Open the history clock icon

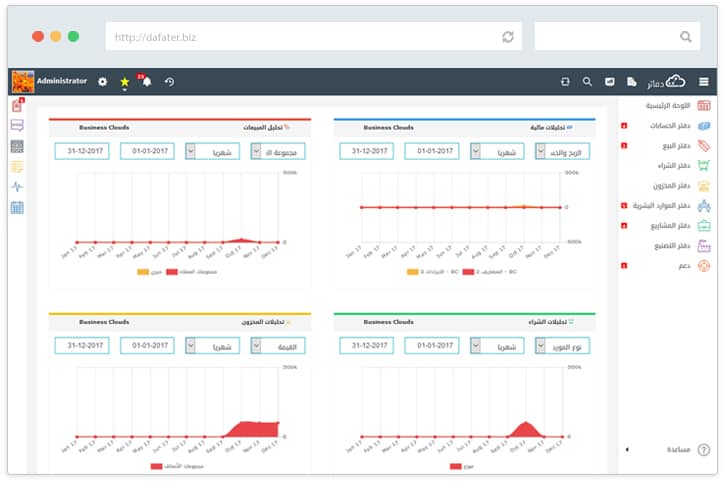tap(169, 81)
